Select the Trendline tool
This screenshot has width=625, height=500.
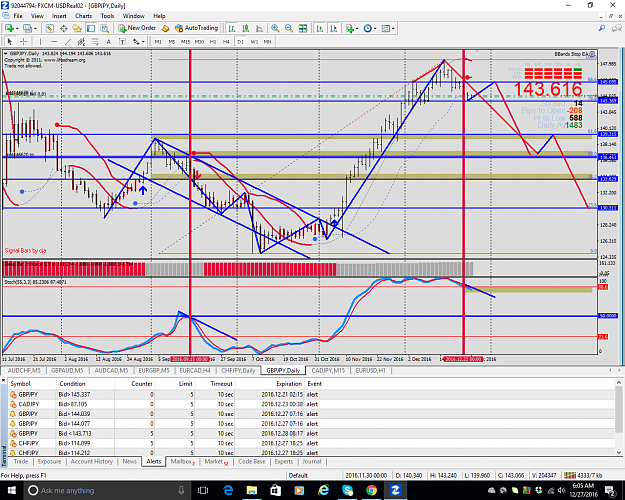(68, 41)
